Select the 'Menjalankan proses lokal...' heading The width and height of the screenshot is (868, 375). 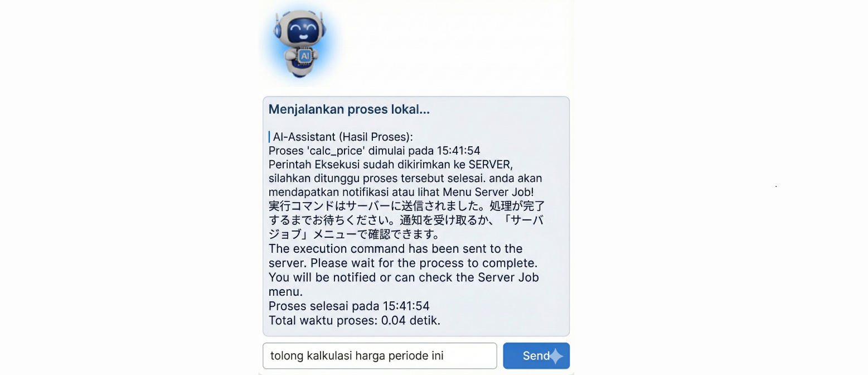pyautogui.click(x=349, y=109)
